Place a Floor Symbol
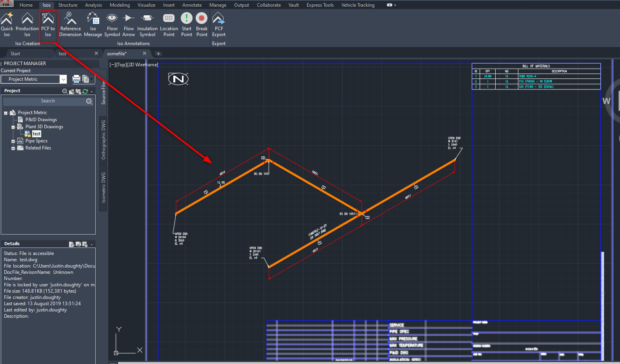This screenshot has height=364, width=620. point(112,24)
